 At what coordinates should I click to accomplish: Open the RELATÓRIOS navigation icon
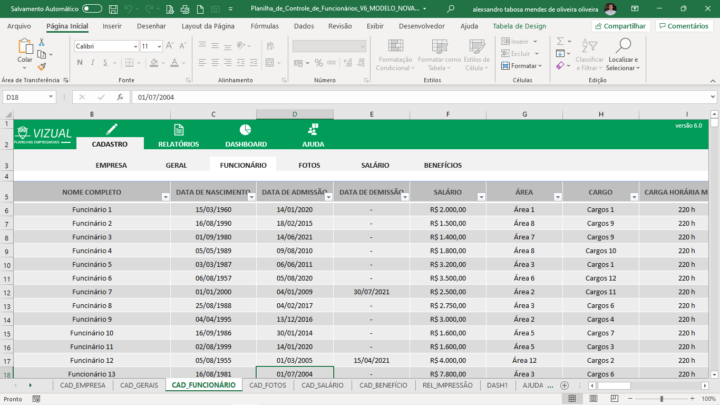point(179,130)
